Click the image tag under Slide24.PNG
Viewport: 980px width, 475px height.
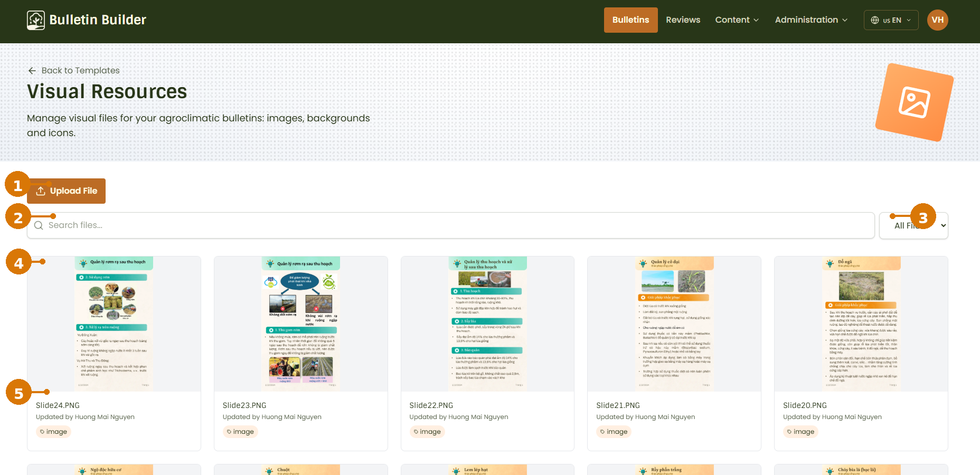click(x=53, y=432)
